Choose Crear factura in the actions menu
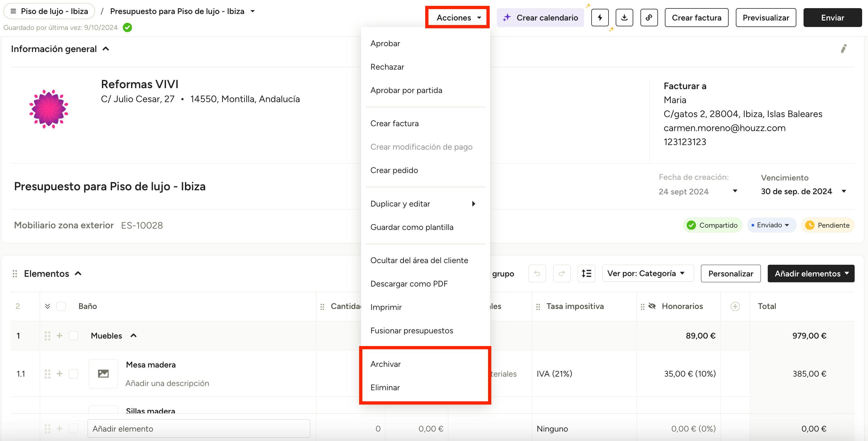 pos(425,124)
